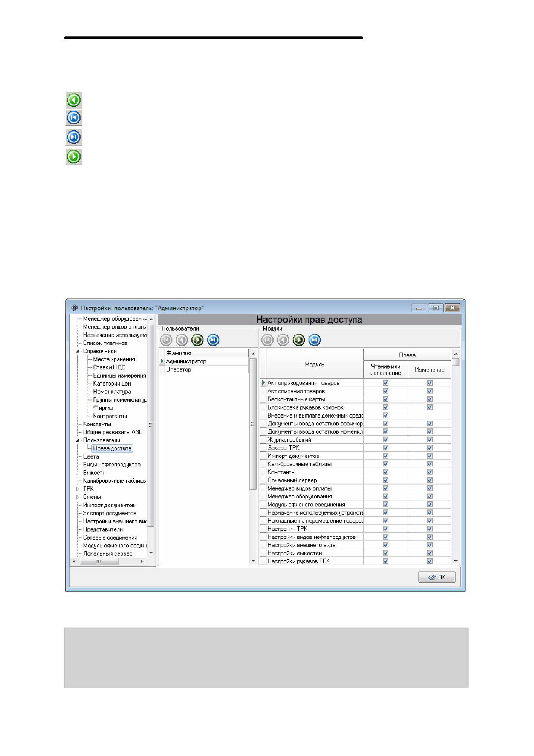The image size is (534, 756).
Task: Expand the Смены tree node
Action: (78, 497)
